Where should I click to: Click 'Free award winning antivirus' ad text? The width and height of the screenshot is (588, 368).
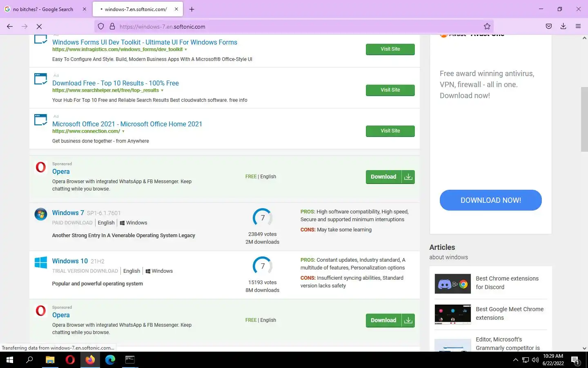(487, 85)
